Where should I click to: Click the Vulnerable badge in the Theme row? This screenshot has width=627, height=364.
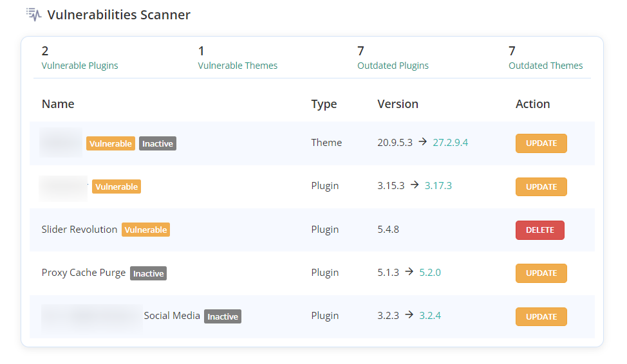coord(111,143)
